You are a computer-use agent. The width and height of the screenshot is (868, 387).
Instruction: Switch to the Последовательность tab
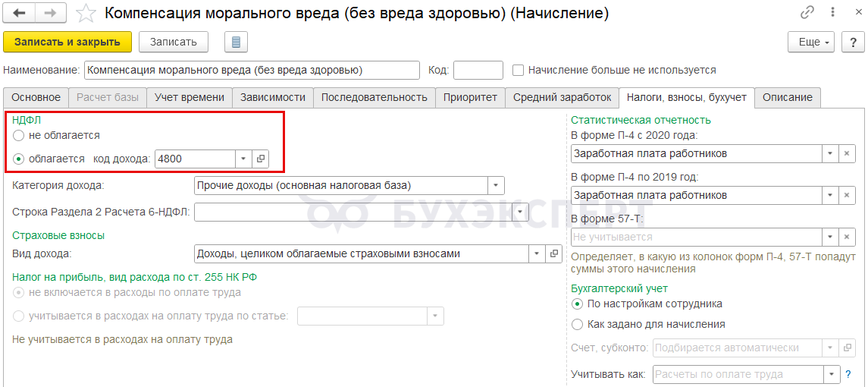(374, 98)
